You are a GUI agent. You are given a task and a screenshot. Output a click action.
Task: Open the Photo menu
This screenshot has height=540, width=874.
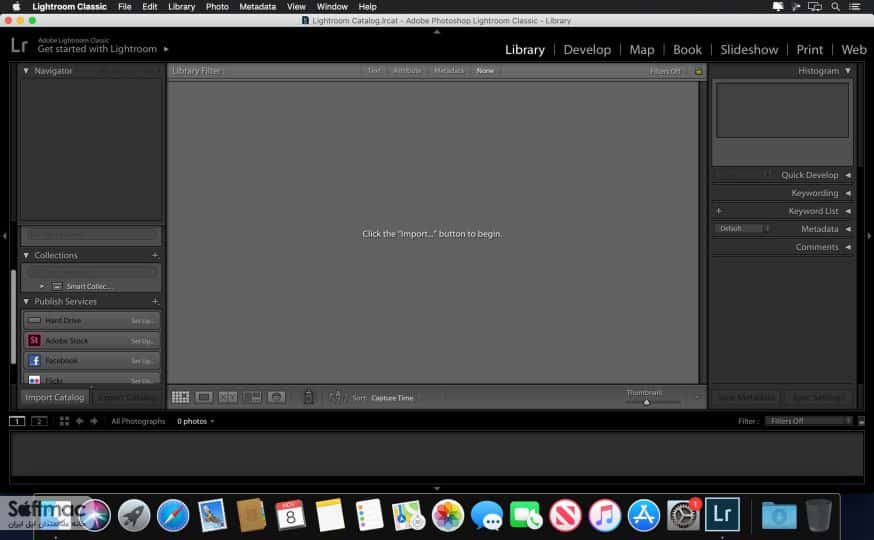pyautogui.click(x=217, y=7)
